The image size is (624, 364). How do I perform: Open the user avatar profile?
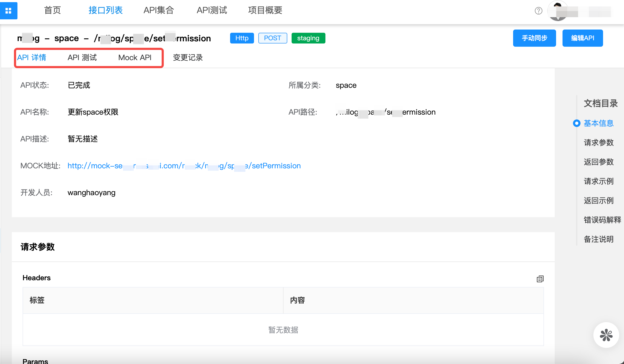coord(558,11)
